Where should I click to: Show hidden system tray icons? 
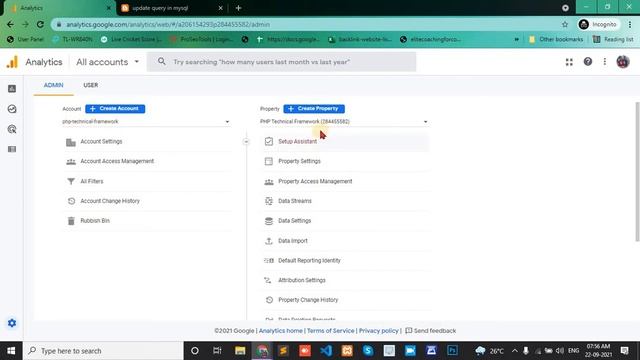[514, 351]
